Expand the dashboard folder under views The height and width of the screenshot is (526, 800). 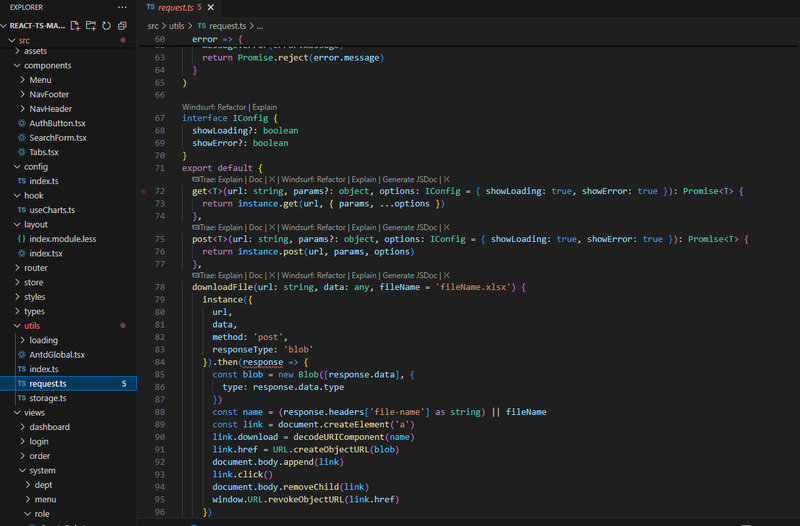(x=49, y=427)
